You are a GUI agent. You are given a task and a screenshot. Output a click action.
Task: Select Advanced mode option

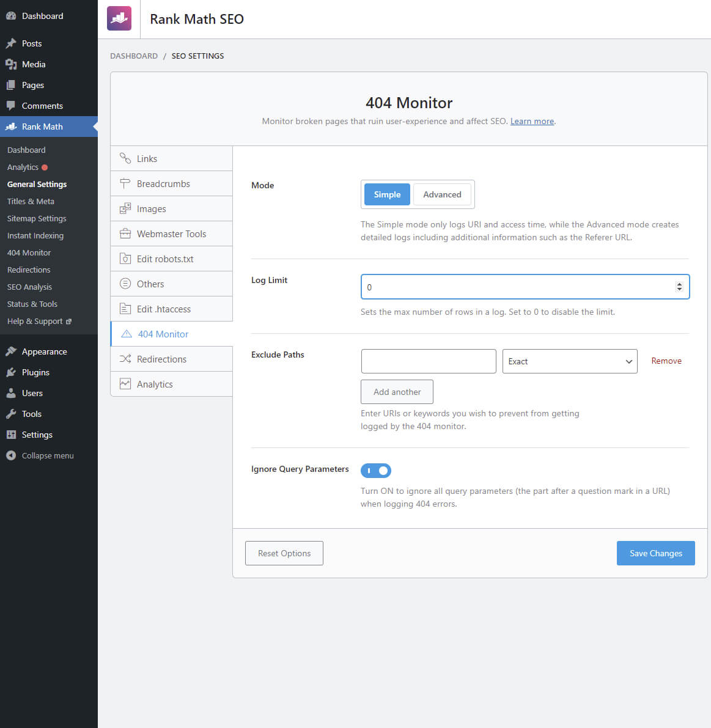point(441,194)
